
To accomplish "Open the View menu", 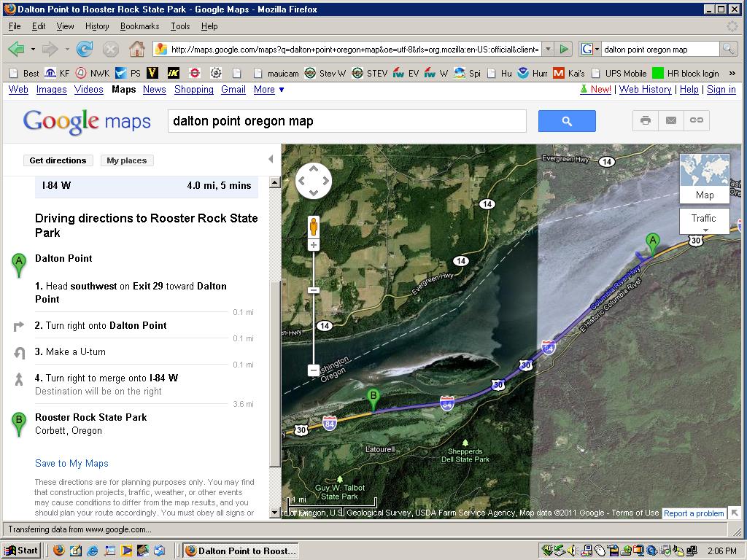I will tap(65, 26).
